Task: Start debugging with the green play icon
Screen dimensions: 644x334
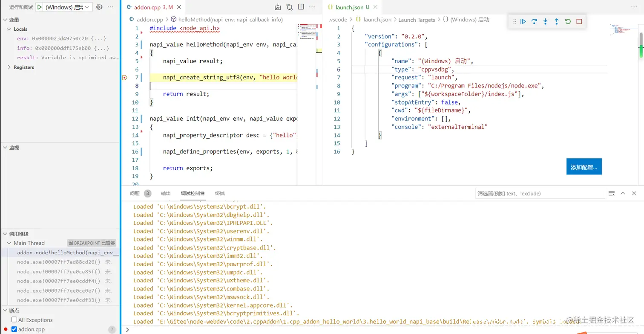Action: (40, 7)
